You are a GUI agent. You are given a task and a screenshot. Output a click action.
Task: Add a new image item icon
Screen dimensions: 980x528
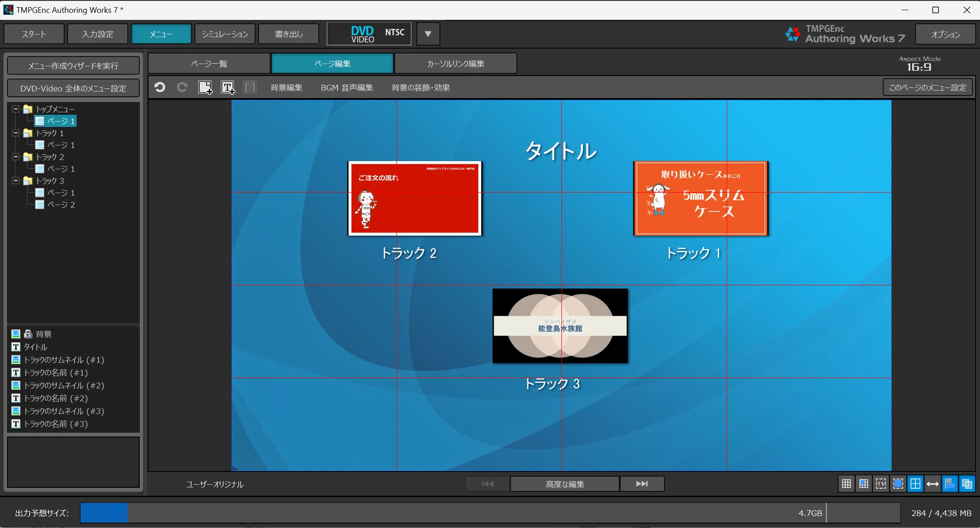click(205, 87)
